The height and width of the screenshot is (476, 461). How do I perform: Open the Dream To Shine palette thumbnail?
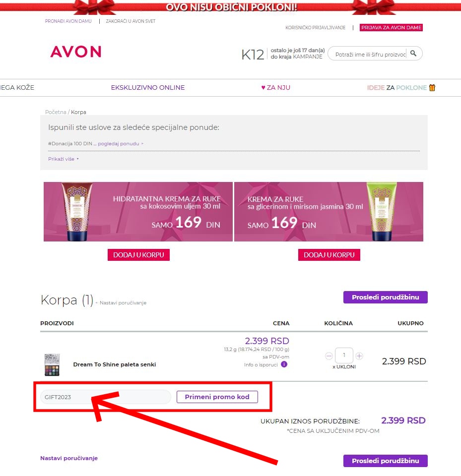pos(52,364)
